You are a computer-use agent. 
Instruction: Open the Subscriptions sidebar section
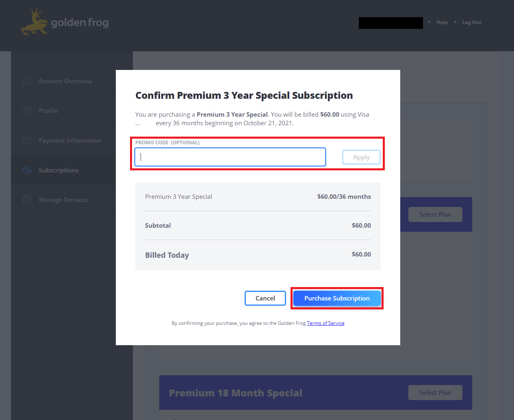(59, 170)
